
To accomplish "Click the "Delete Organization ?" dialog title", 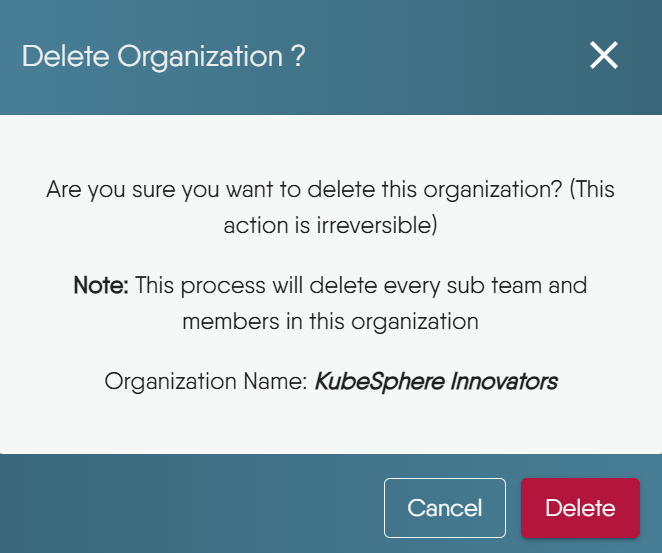I will [x=163, y=56].
